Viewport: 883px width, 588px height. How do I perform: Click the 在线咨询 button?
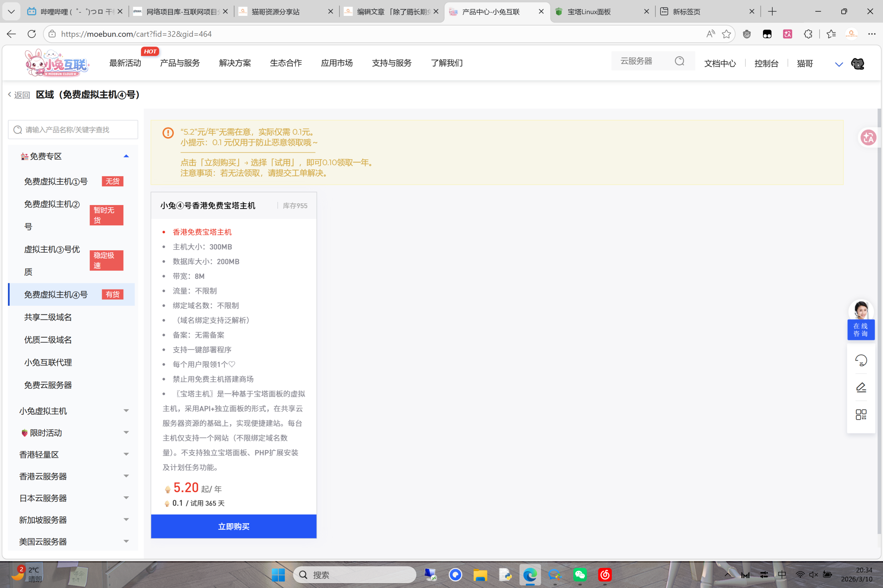tap(861, 330)
